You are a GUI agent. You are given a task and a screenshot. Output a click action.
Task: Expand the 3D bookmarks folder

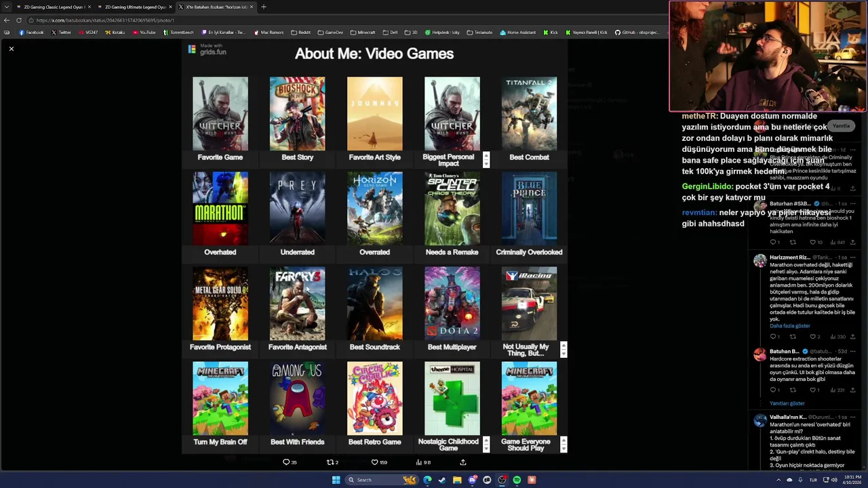point(411,33)
